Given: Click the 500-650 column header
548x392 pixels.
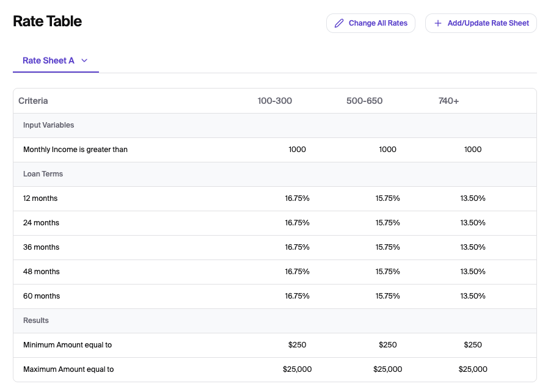Looking at the screenshot, I should (x=364, y=101).
